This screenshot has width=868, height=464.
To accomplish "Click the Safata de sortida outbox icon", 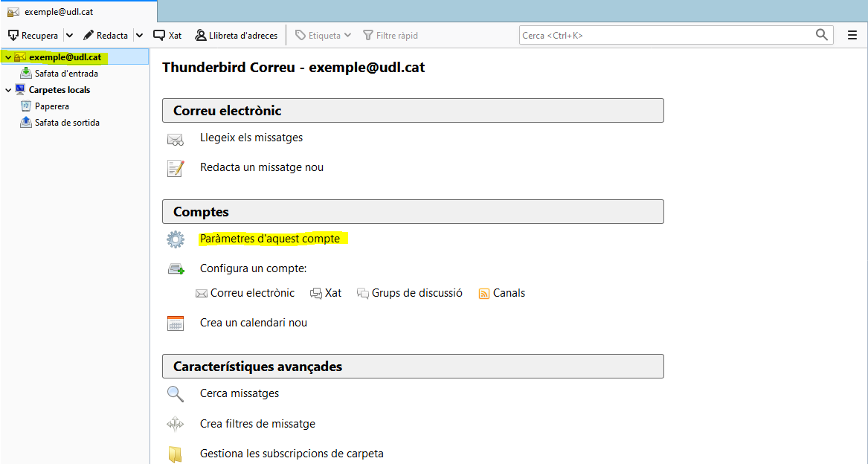I will [26, 123].
